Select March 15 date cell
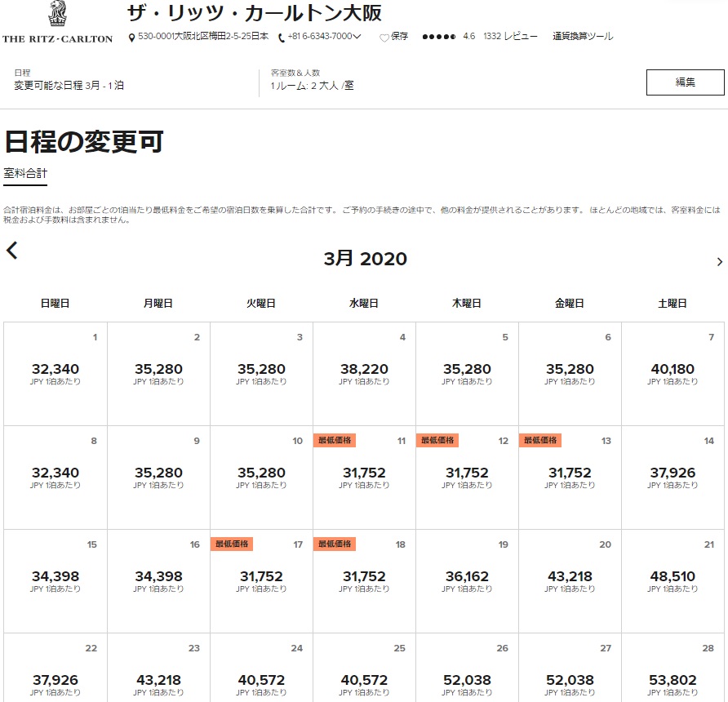The width and height of the screenshot is (728, 702). coord(55,581)
